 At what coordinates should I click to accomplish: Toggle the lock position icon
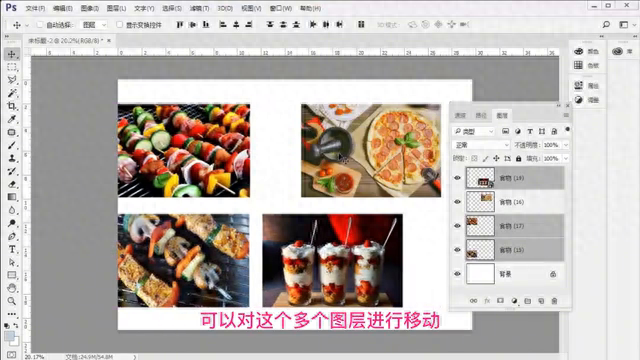[496, 158]
